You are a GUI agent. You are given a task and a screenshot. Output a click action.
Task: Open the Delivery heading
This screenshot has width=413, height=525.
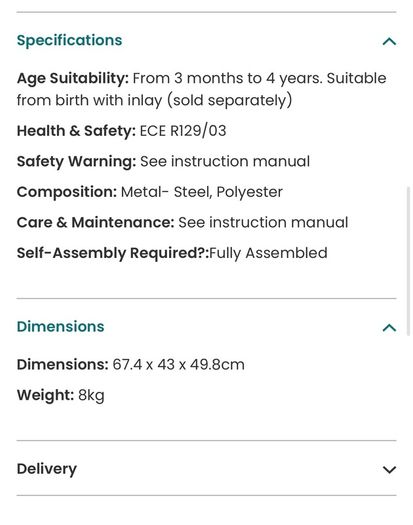pos(47,469)
